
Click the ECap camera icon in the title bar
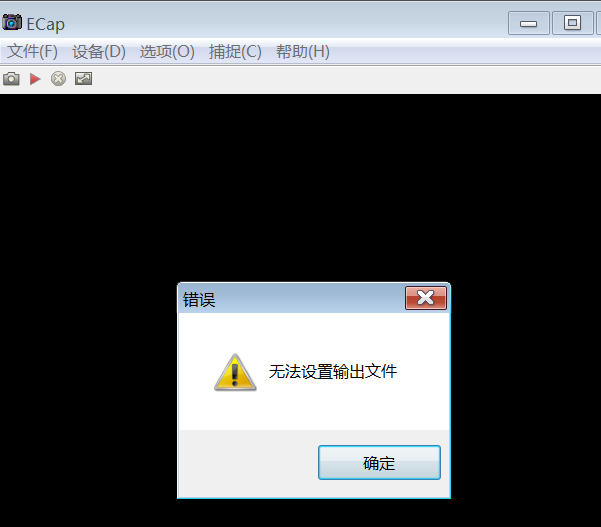[x=12, y=23]
